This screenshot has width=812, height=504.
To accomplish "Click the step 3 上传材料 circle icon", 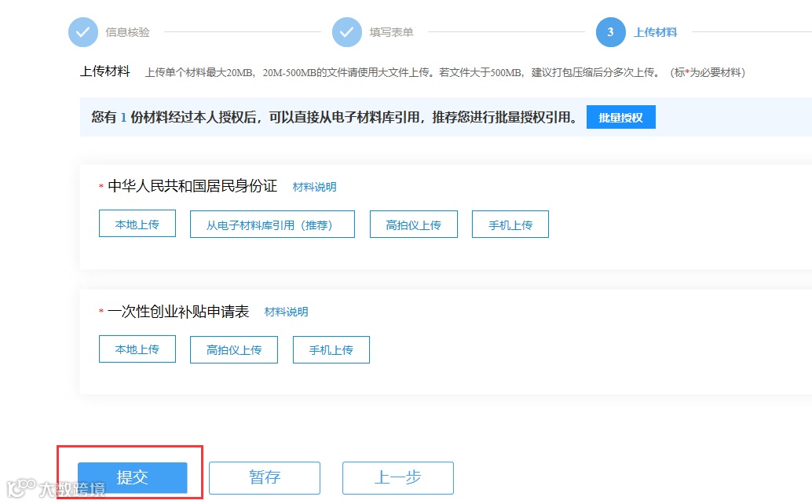I will tap(610, 32).
